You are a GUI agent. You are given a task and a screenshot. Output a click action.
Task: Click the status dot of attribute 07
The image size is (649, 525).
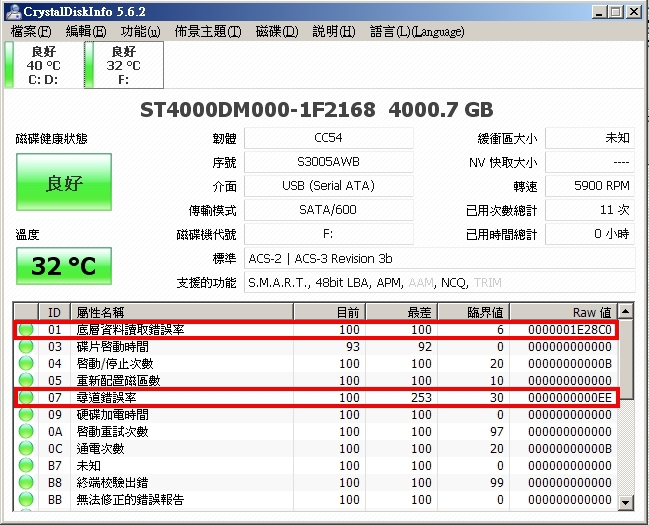[26, 397]
